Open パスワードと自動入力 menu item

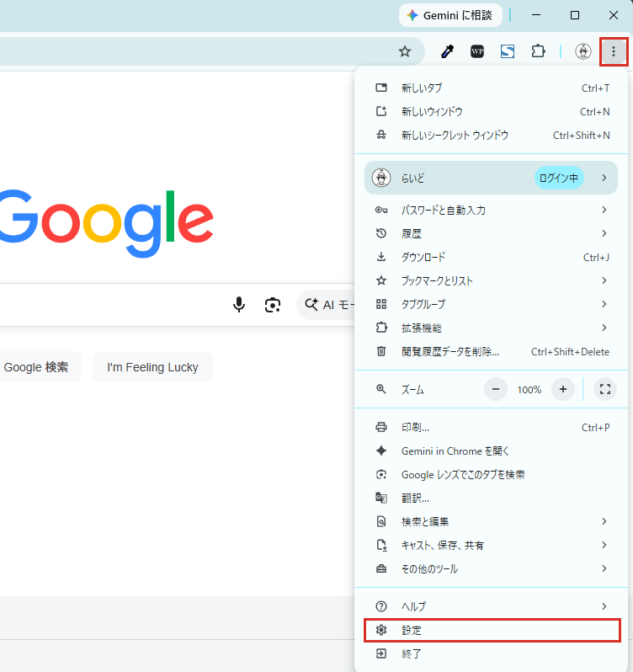tap(492, 210)
